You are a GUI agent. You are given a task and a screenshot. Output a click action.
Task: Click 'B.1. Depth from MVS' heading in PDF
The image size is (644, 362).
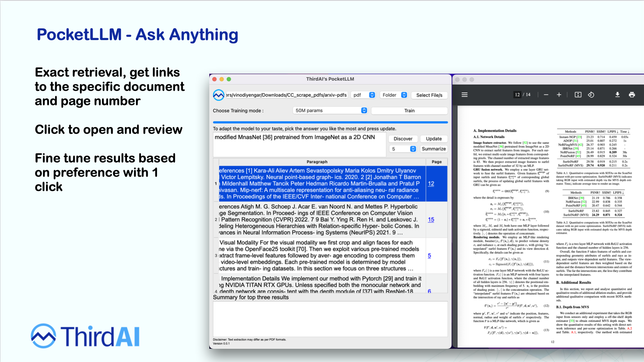point(572,307)
